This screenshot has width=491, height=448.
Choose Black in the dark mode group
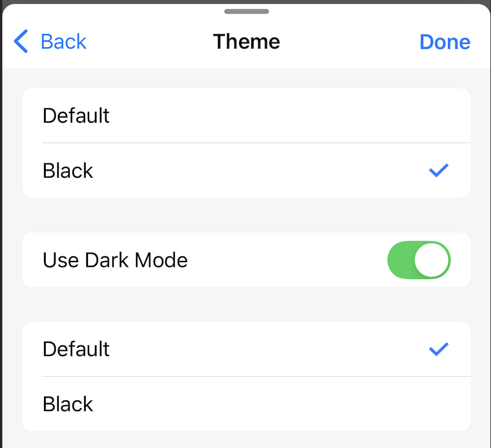tap(68, 404)
